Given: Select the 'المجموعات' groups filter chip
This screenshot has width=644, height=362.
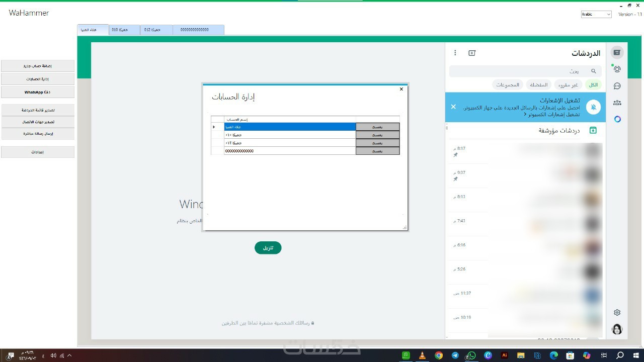Looking at the screenshot, I should pos(507,85).
